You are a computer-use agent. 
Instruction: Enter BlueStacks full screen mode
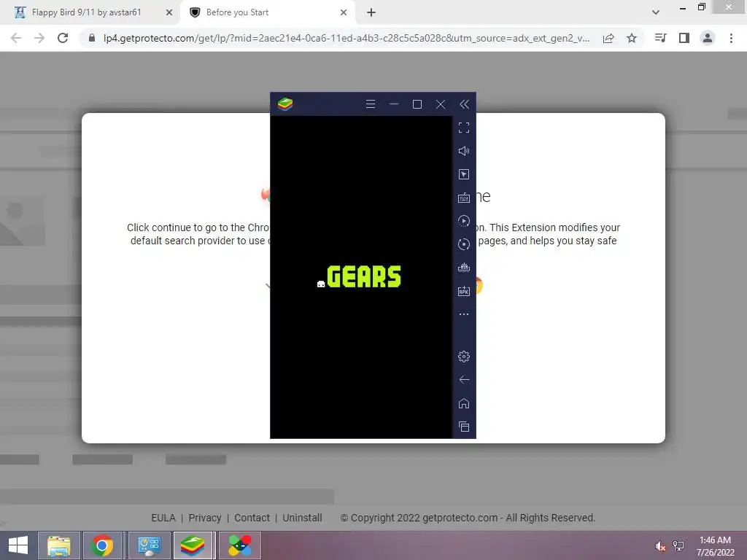464,128
